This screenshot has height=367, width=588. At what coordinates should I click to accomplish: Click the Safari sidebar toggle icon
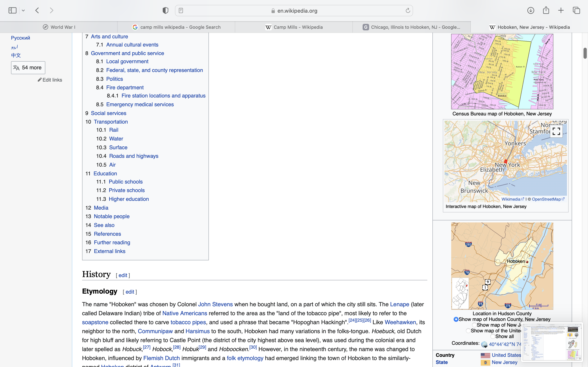(x=12, y=10)
